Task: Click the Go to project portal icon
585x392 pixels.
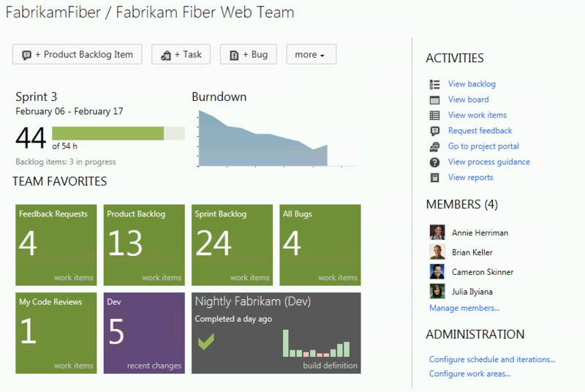Action: pyautogui.click(x=434, y=146)
